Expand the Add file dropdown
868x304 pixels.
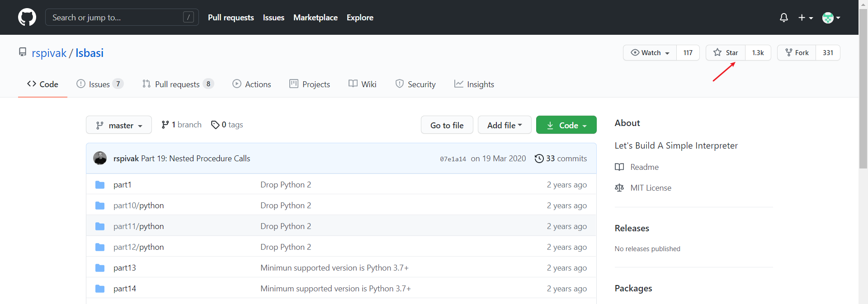pos(505,125)
